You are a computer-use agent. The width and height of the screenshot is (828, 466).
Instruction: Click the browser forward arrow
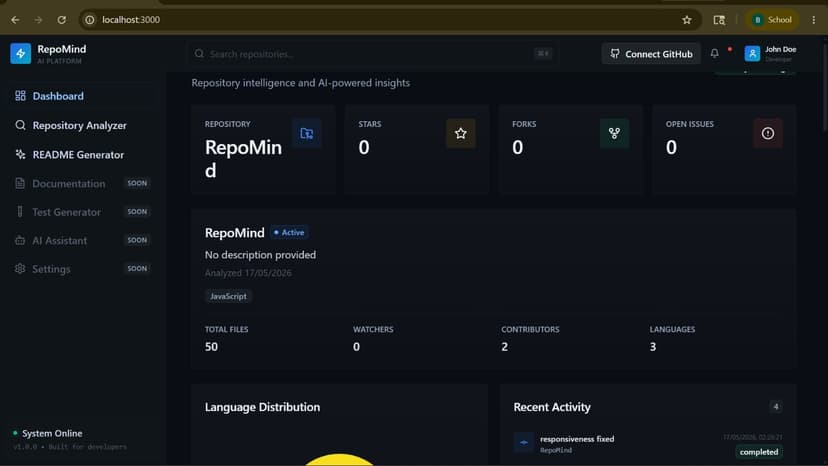(x=38, y=20)
